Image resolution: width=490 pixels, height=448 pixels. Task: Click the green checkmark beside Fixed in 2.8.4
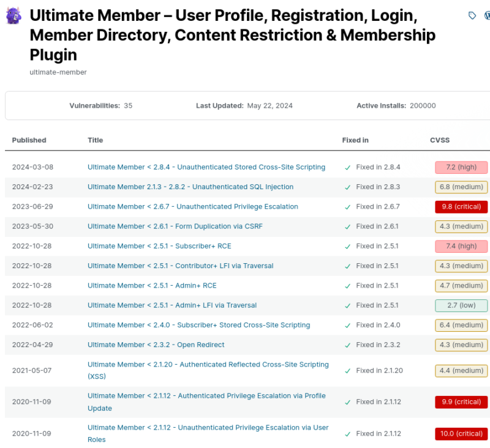pyautogui.click(x=347, y=167)
